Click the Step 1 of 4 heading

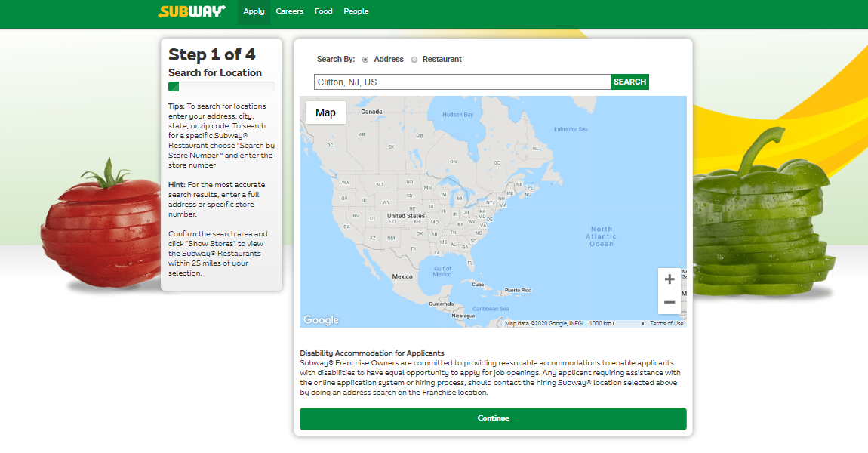(212, 54)
